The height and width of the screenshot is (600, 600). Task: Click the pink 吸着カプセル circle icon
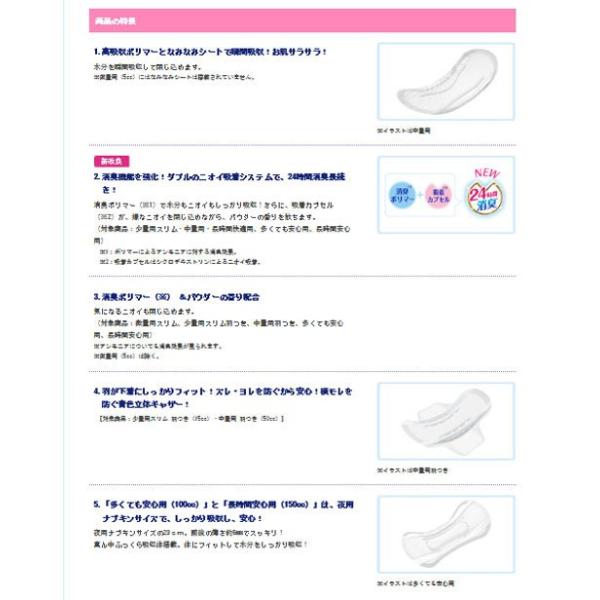click(438, 196)
